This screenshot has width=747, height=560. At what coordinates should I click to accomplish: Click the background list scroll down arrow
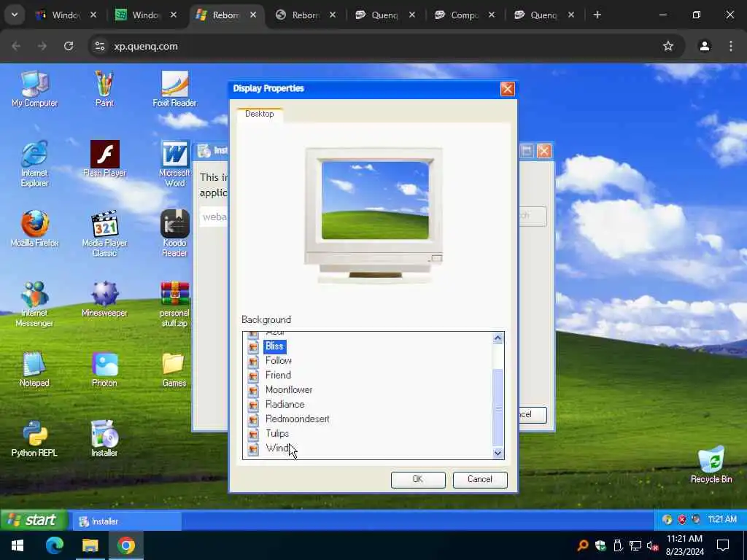click(x=498, y=453)
